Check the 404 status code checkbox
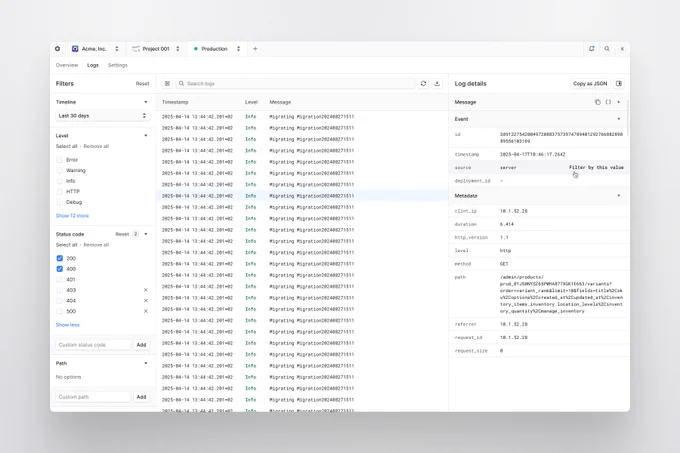The image size is (680, 453). pyautogui.click(x=60, y=301)
